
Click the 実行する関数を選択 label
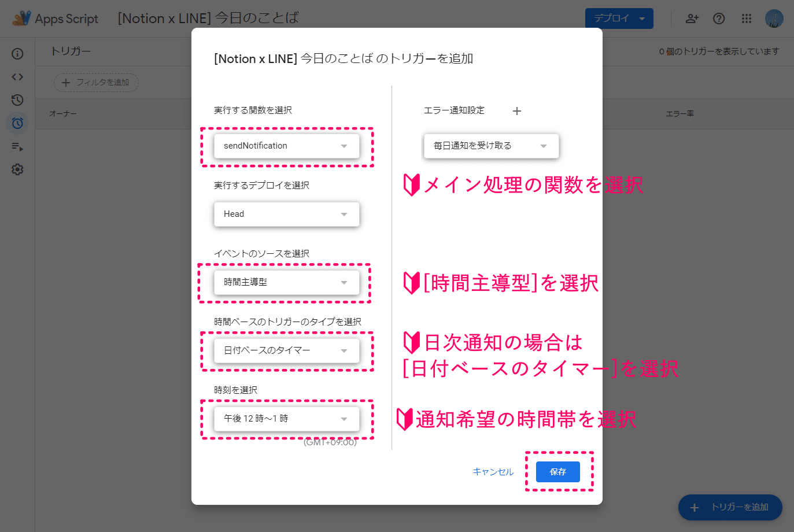253,110
